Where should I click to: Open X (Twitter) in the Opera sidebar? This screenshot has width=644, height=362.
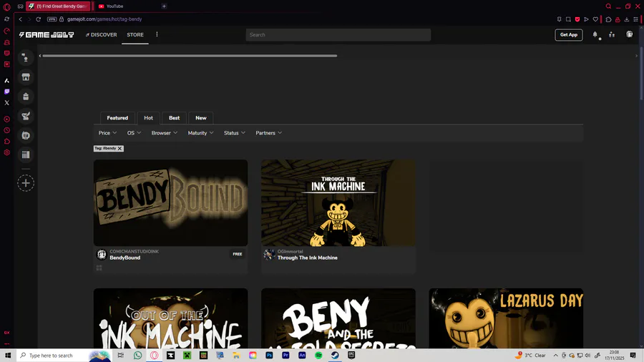(6, 102)
